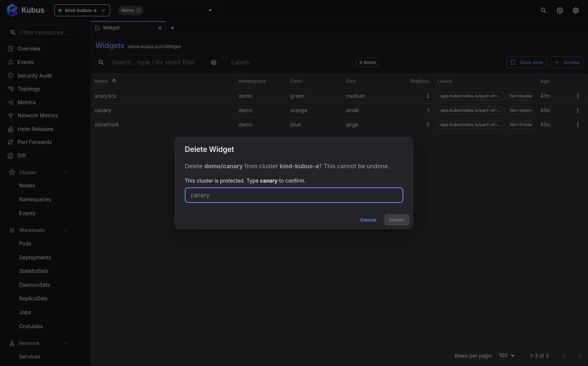The width and height of the screenshot is (588, 366).
Task: Click the tier=experi label chip
Action: (520, 110)
